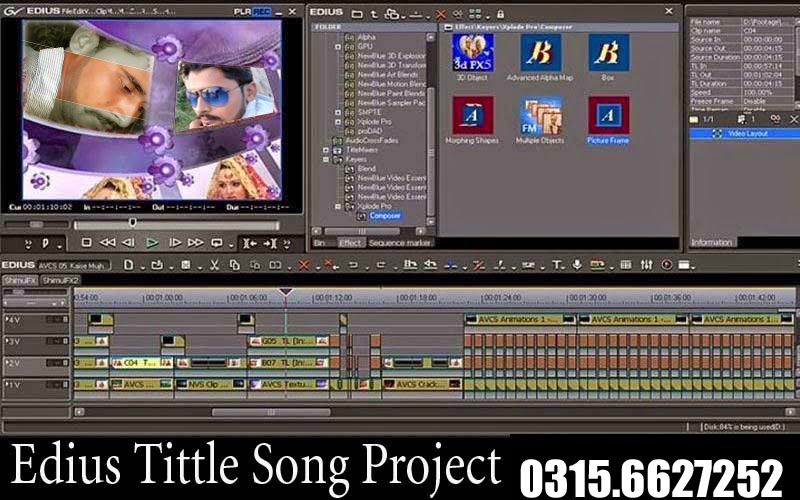Viewport: 800px width, 500px height.
Task: Step forward one frame in player
Action: (x=174, y=243)
